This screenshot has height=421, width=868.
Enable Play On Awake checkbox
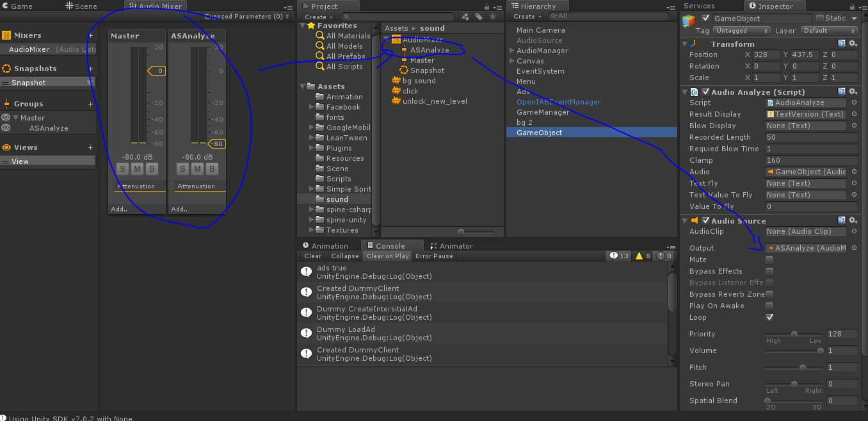pyautogui.click(x=769, y=306)
